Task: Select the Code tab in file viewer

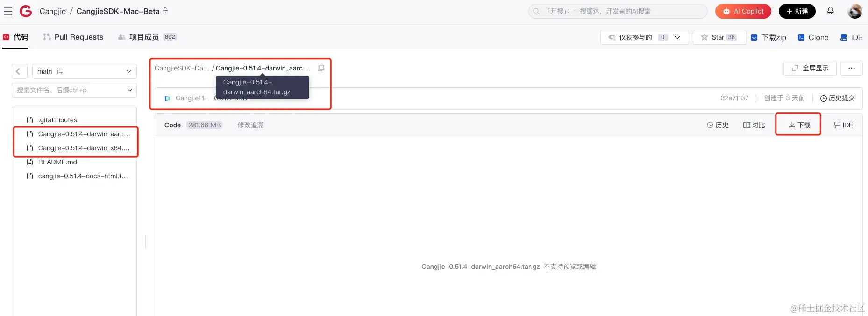Action: click(x=172, y=125)
